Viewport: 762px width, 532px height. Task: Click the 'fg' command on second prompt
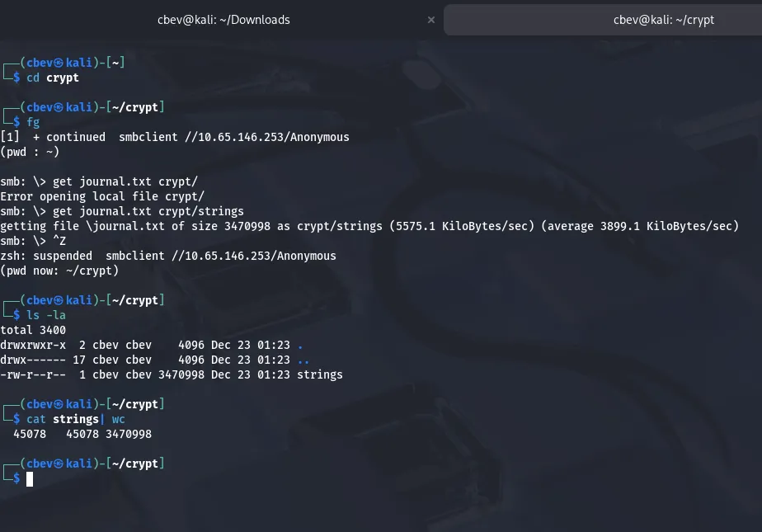33,122
